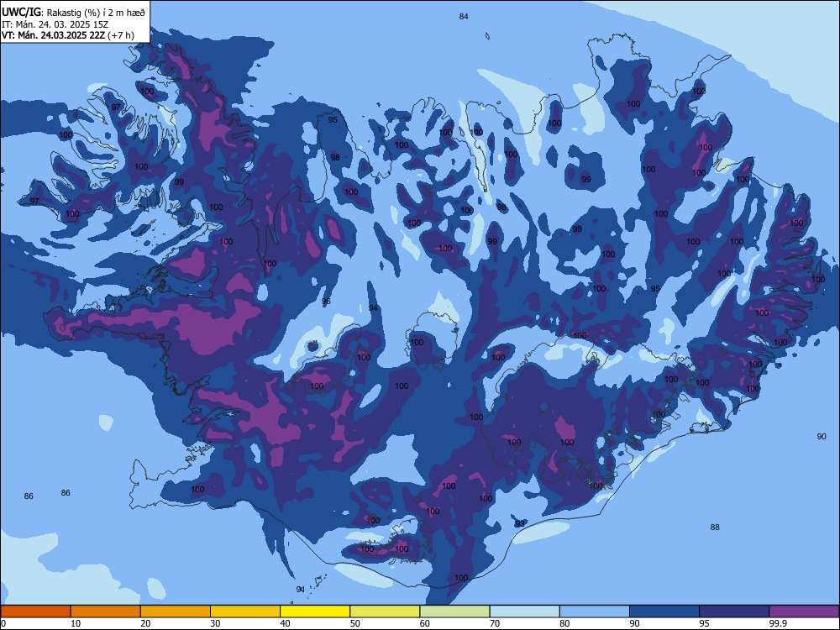Click the '88' humidity value on the map
Image resolution: width=840 pixels, height=630 pixels.
(715, 528)
